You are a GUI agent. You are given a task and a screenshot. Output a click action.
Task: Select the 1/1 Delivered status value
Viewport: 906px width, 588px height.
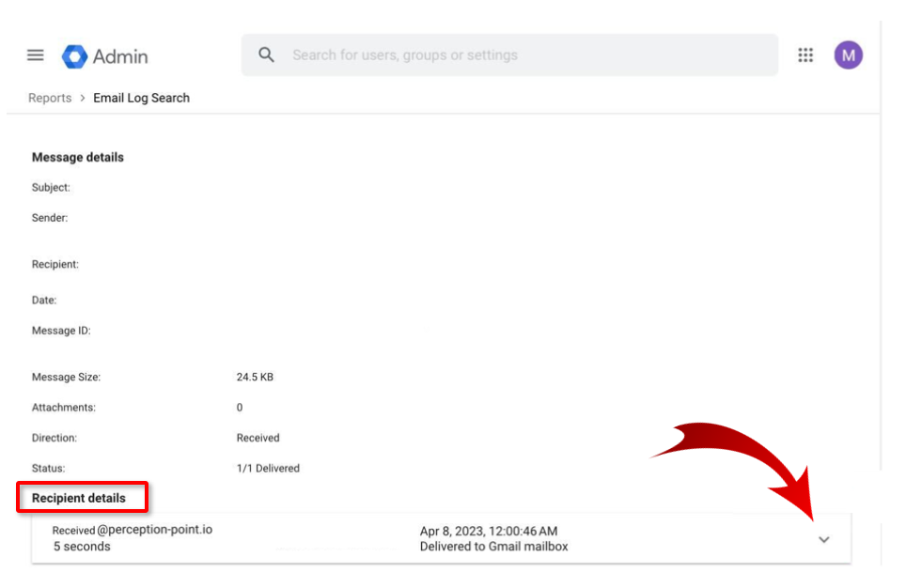(x=268, y=469)
